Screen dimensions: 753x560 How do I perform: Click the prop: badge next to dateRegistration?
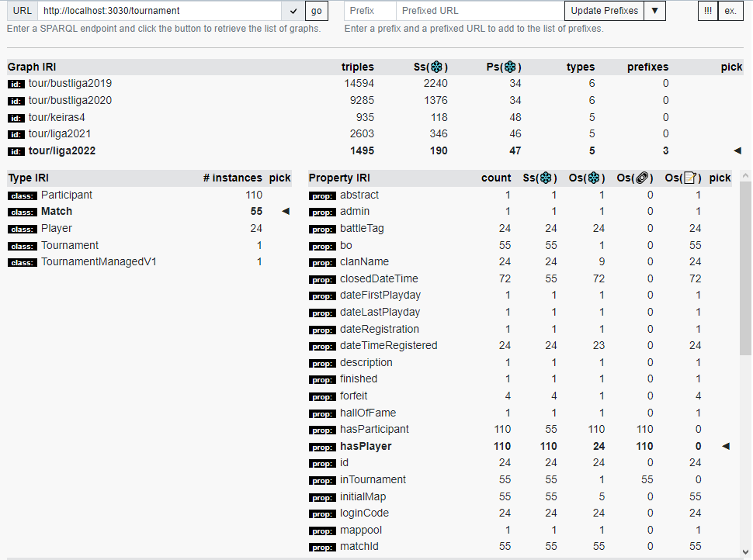coord(322,330)
